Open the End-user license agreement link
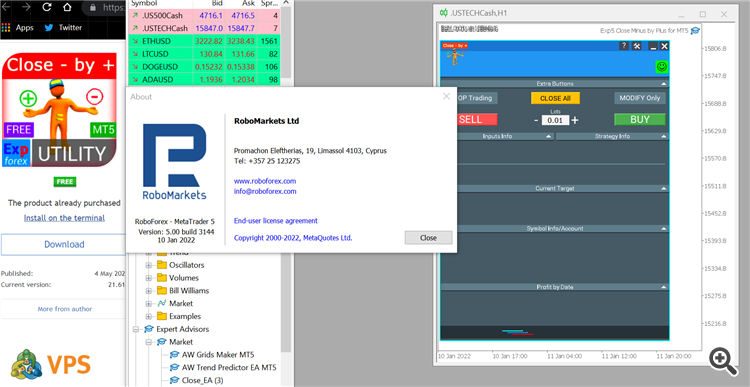Viewport: 750px width, 387px height. (276, 221)
